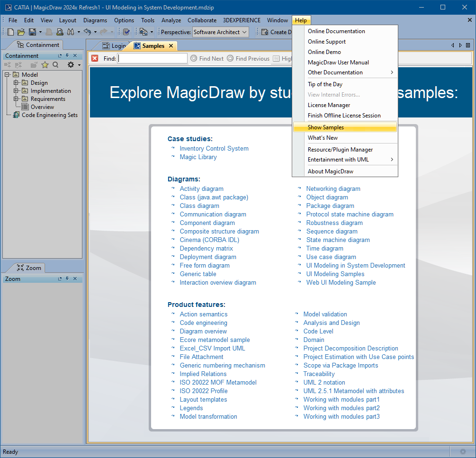Toggle floating mode for Zoom panel

click(60, 279)
